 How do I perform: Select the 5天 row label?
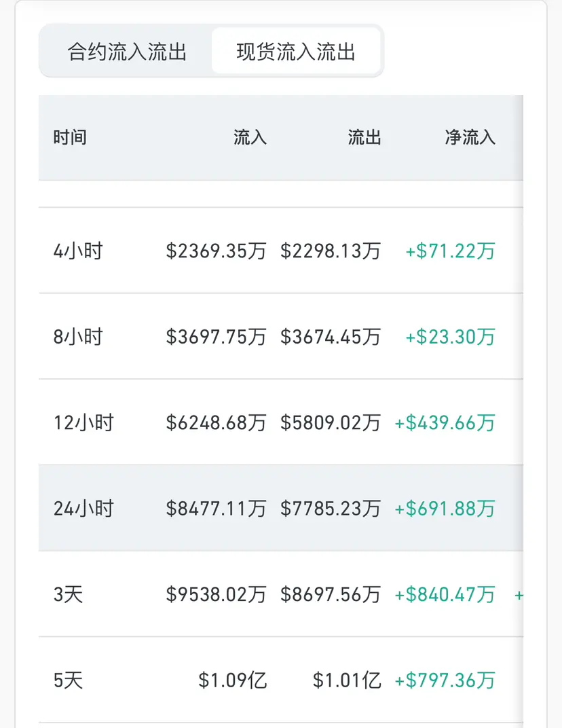click(x=69, y=680)
